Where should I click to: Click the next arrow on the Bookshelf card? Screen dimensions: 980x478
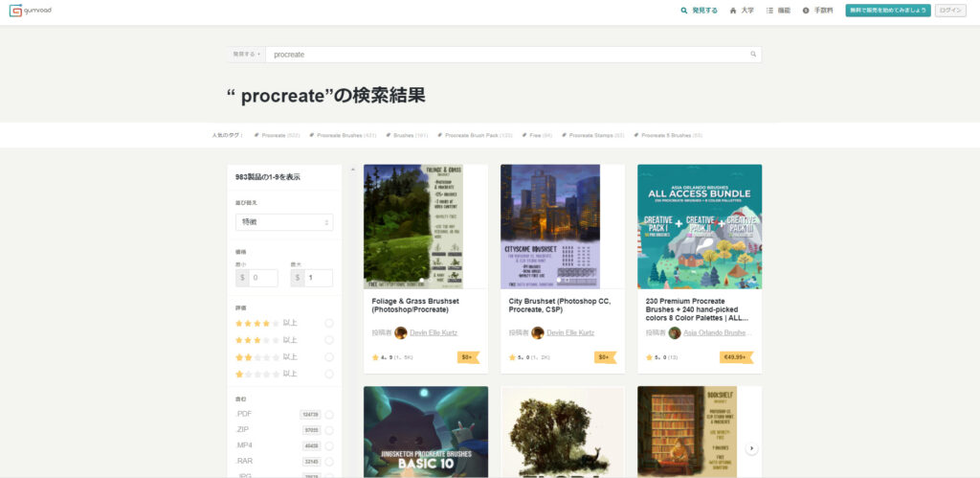click(x=752, y=448)
